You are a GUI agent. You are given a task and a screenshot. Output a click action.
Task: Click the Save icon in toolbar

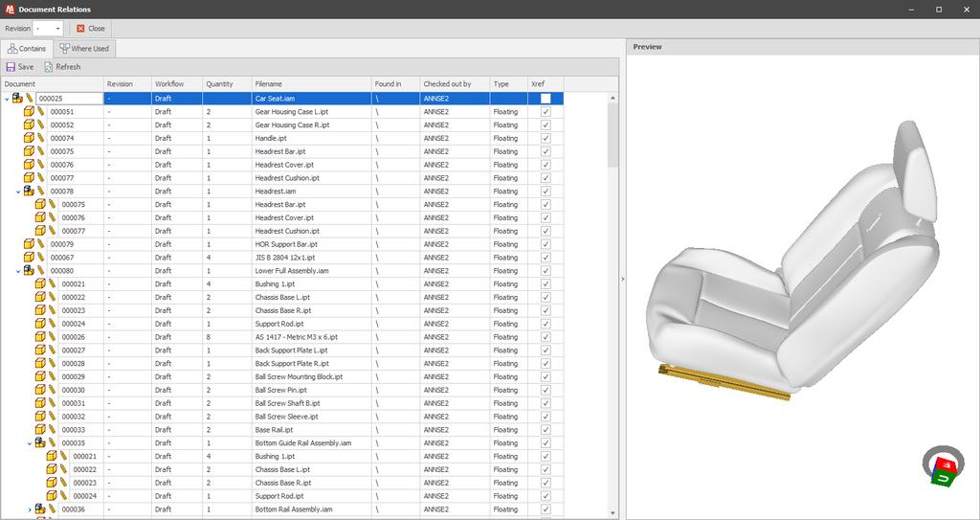[11, 67]
